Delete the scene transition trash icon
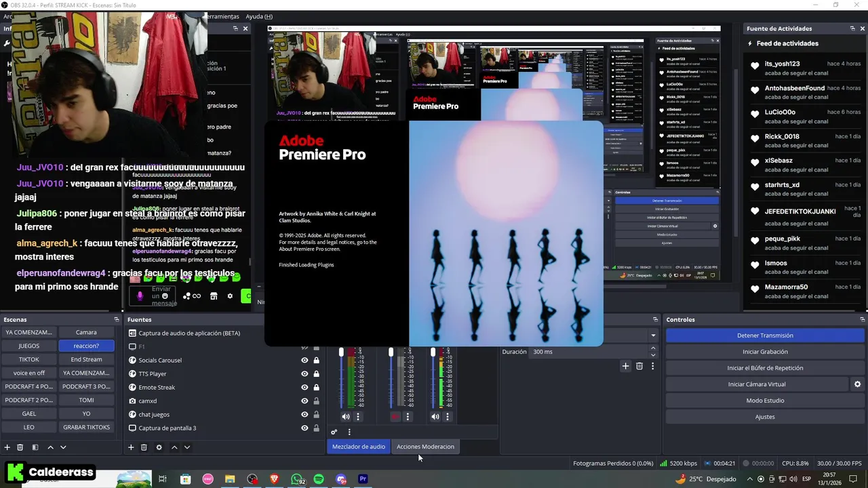Viewport: 868px width, 488px height. click(x=639, y=366)
